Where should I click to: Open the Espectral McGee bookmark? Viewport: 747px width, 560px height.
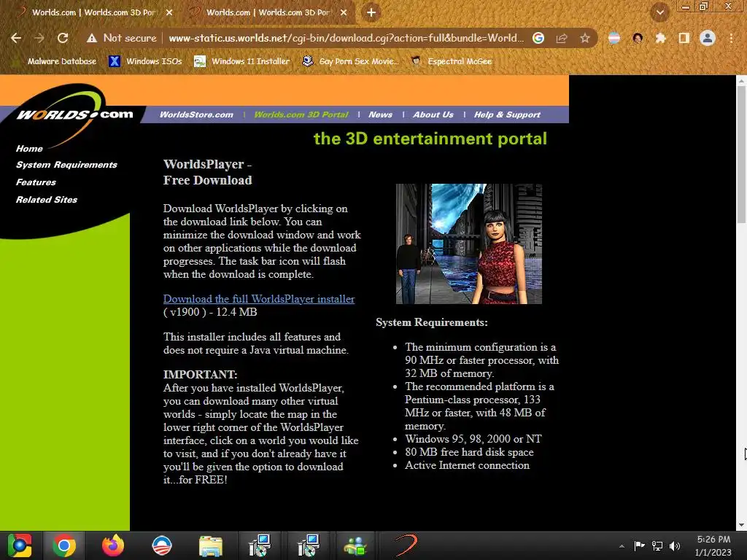(452, 61)
